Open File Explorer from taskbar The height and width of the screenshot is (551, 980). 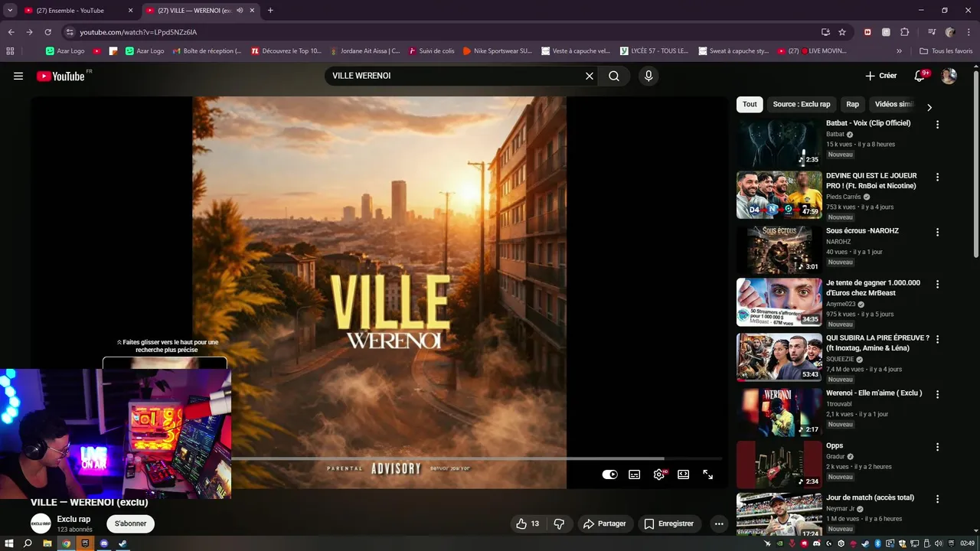click(x=47, y=543)
